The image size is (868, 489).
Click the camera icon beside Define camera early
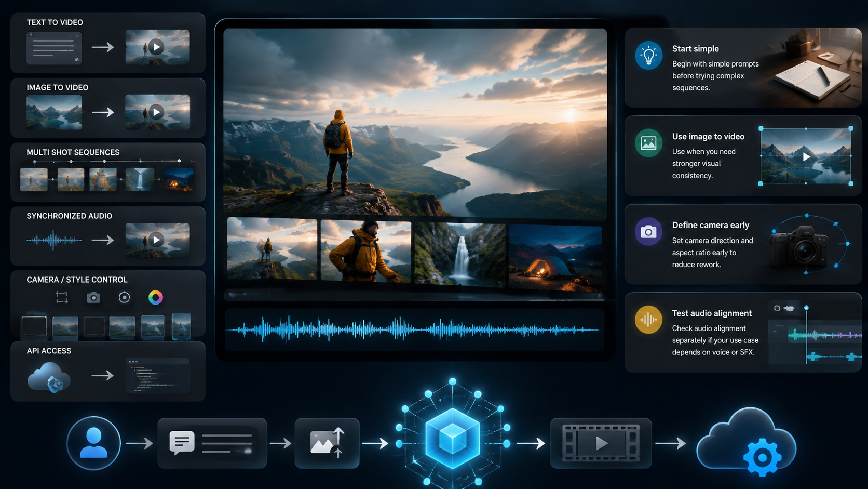tap(648, 232)
